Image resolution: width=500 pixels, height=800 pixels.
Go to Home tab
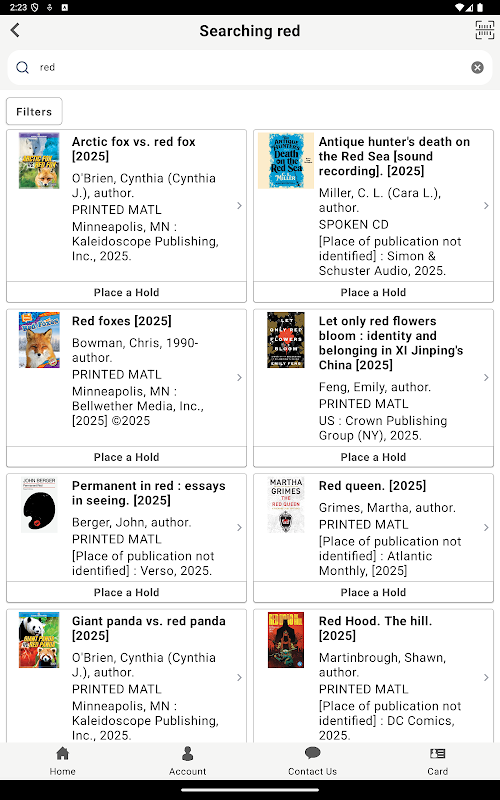62,761
